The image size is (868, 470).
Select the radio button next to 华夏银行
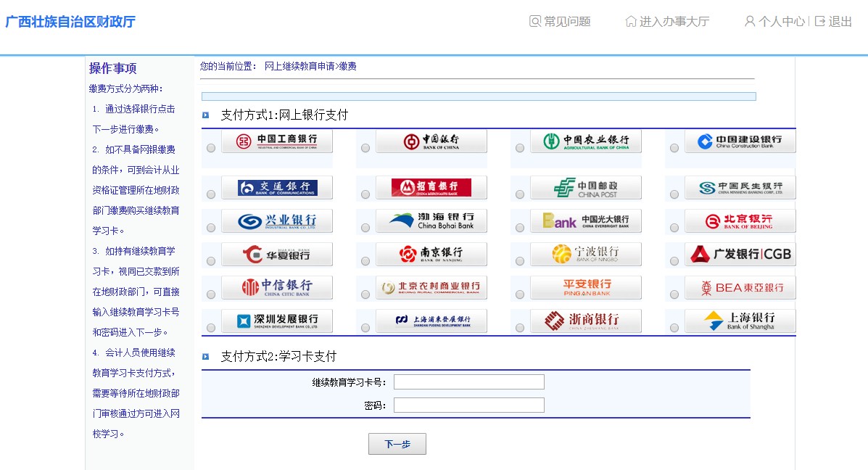pos(210,260)
